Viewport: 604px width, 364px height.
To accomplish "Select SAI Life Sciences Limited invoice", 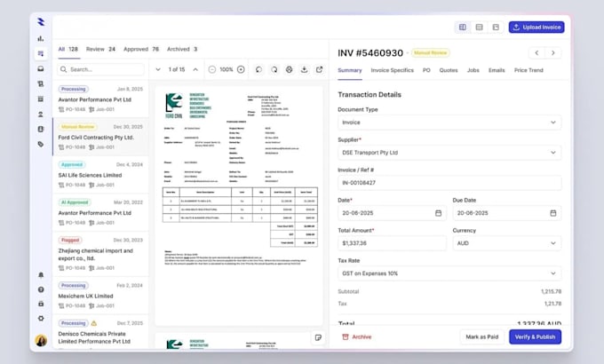I will tap(100, 175).
